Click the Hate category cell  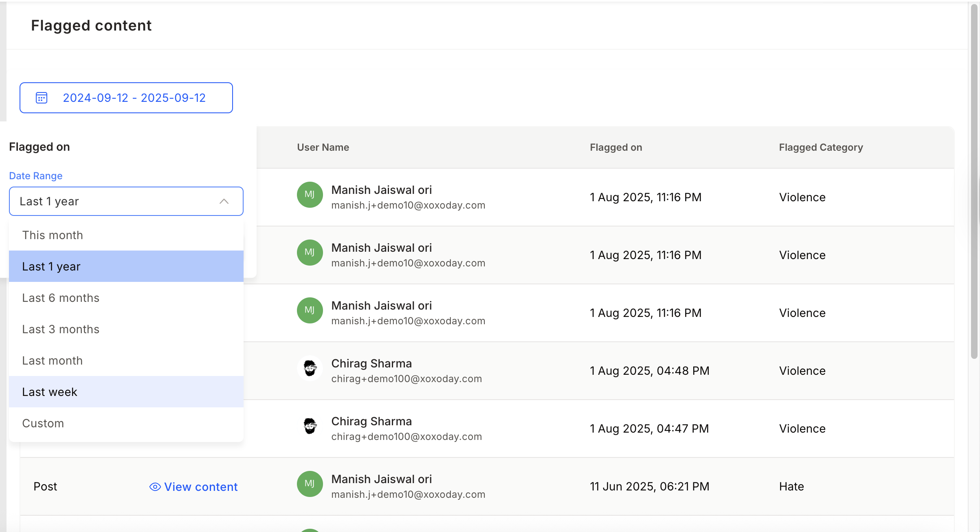791,486
